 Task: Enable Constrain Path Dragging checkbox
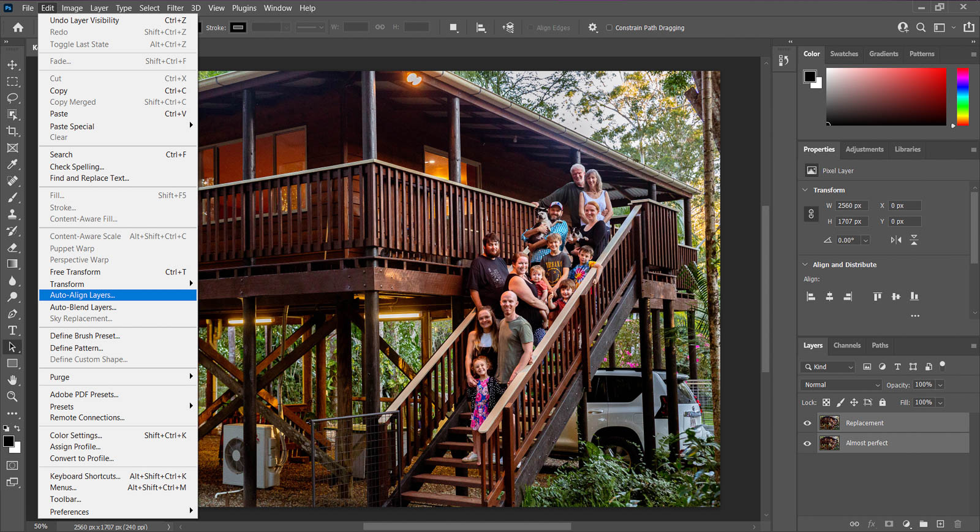609,28
